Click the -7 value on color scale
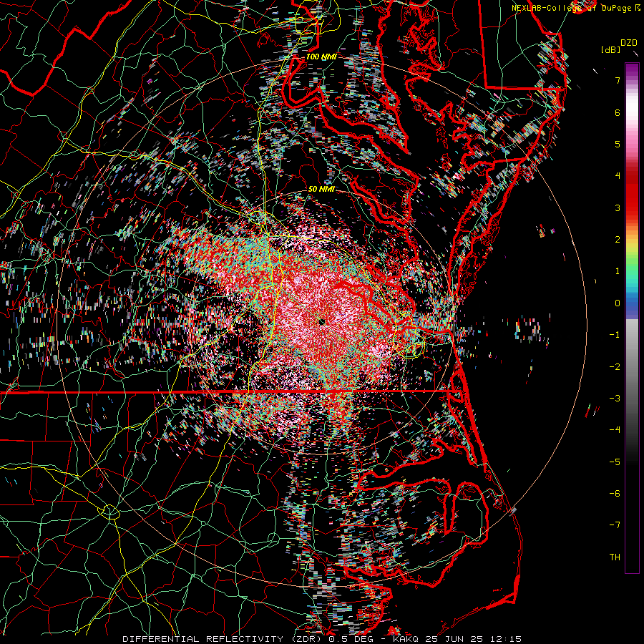The height and width of the screenshot is (644, 644). [x=615, y=525]
